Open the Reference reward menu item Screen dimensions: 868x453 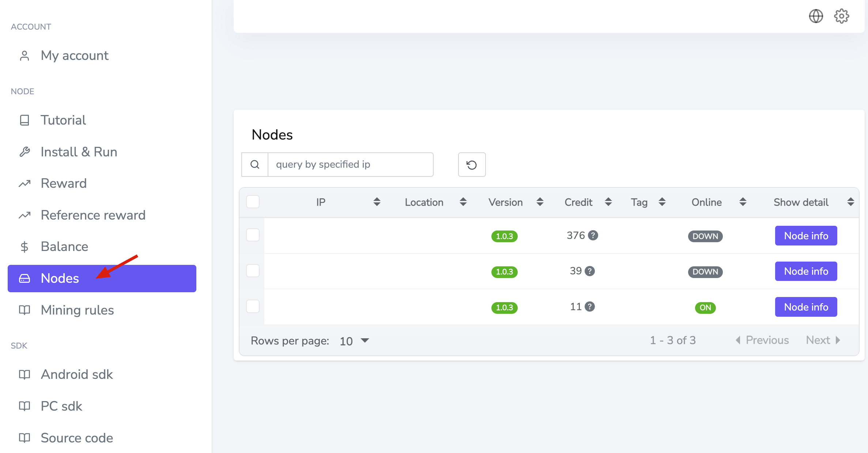pos(93,215)
